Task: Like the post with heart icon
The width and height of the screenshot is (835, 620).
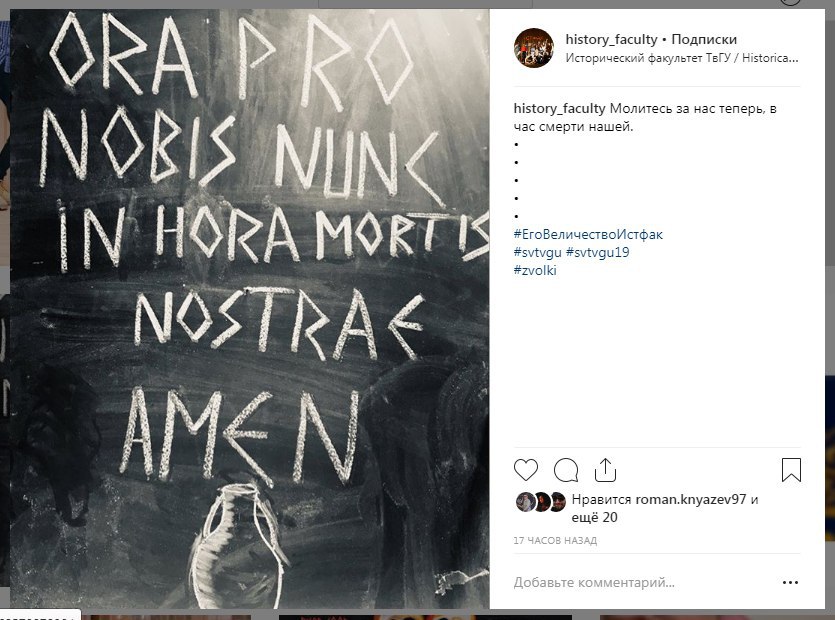Action: [x=526, y=470]
